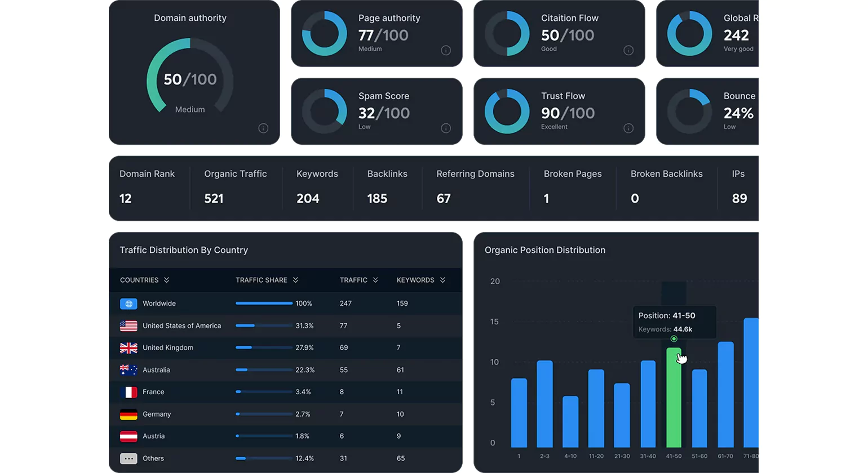
Task: Open the Page authority info icon
Action: (x=446, y=51)
